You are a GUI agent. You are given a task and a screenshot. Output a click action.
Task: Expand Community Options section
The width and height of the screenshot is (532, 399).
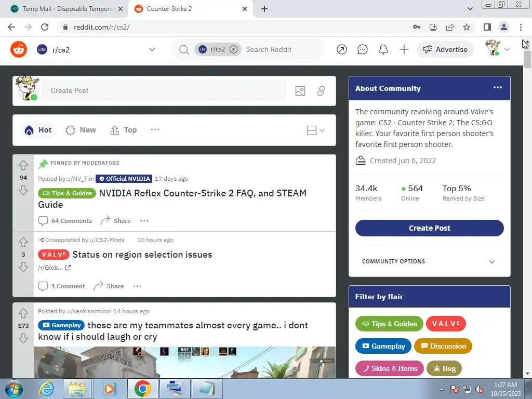point(430,262)
